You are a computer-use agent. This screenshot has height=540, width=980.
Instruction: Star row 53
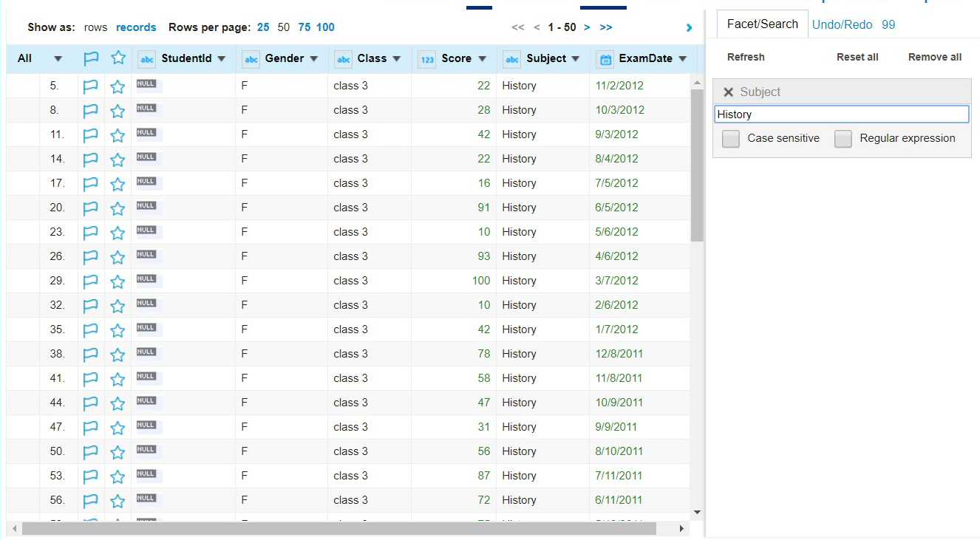[x=118, y=476]
